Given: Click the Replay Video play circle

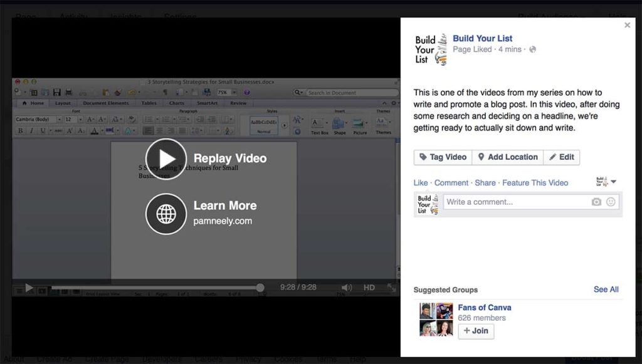Looking at the screenshot, I should (x=166, y=159).
